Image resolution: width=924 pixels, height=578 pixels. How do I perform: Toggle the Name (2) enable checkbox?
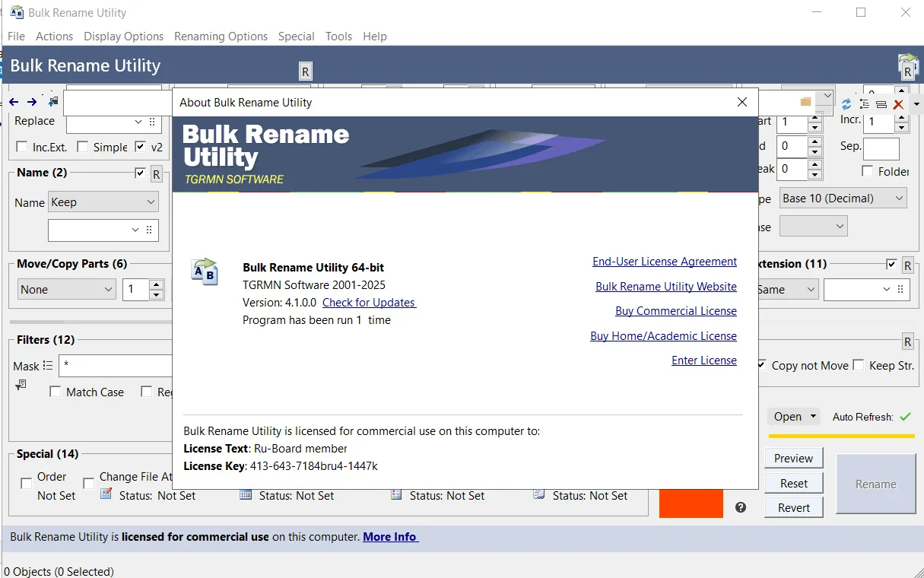pyautogui.click(x=140, y=173)
